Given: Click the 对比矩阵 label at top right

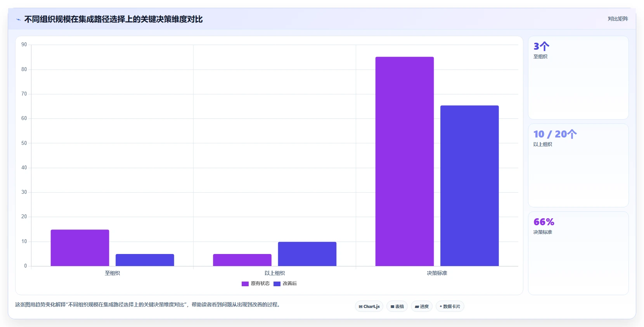Looking at the screenshot, I should point(618,19).
